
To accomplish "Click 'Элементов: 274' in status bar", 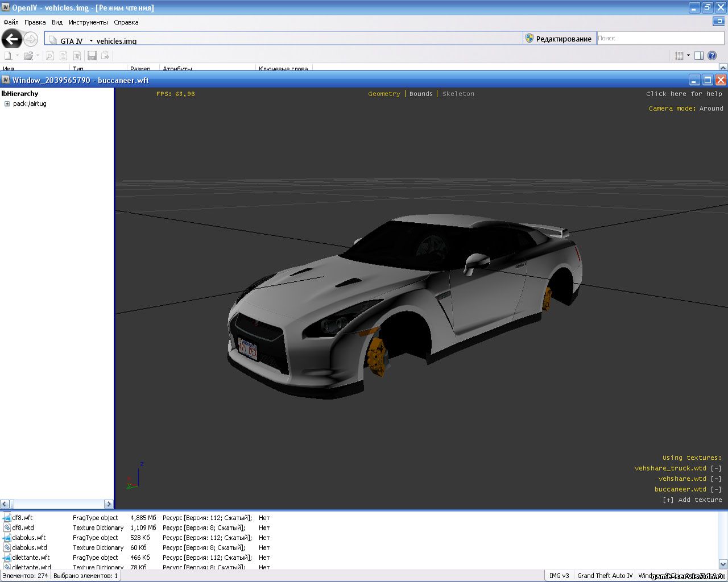I will [25, 576].
